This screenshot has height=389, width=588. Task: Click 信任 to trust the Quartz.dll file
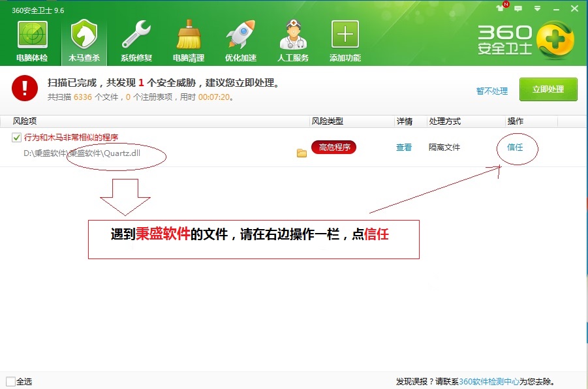click(x=515, y=148)
